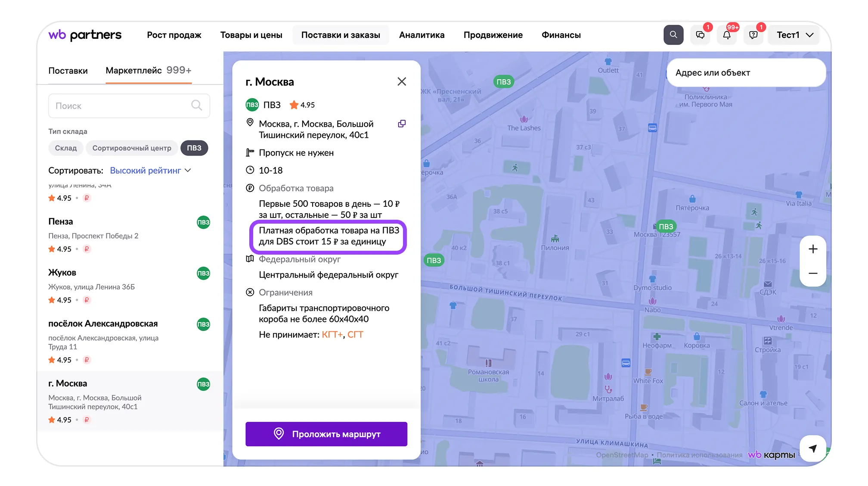Open the OpenStreetMap attribution link
This screenshot has height=486, width=868.
click(622, 455)
